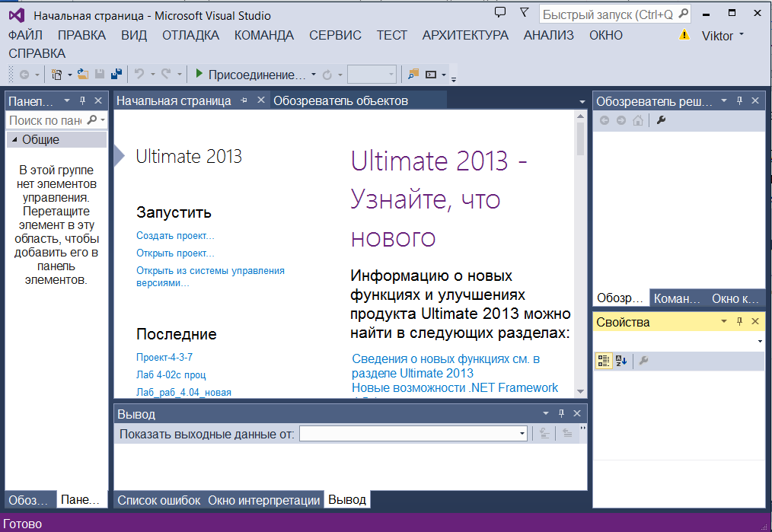Switch to the Обозреватель объектов tab
The height and width of the screenshot is (532, 772).
click(x=341, y=101)
